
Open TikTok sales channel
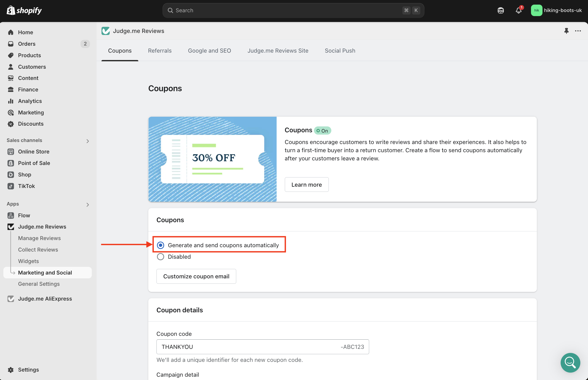click(26, 186)
